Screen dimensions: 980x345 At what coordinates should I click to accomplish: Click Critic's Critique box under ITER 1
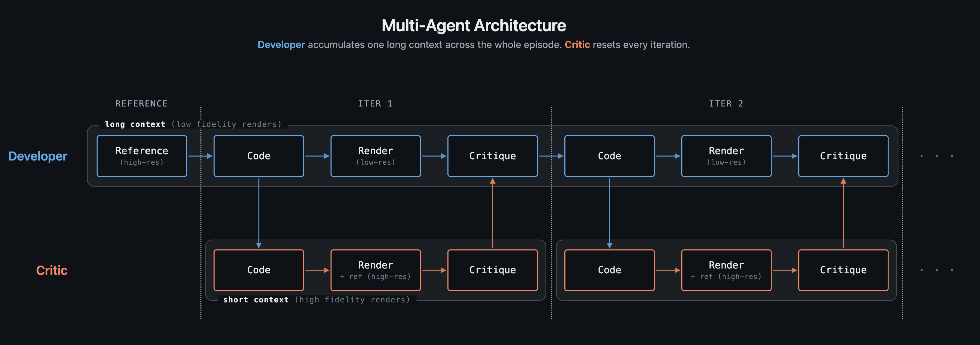[493, 270]
